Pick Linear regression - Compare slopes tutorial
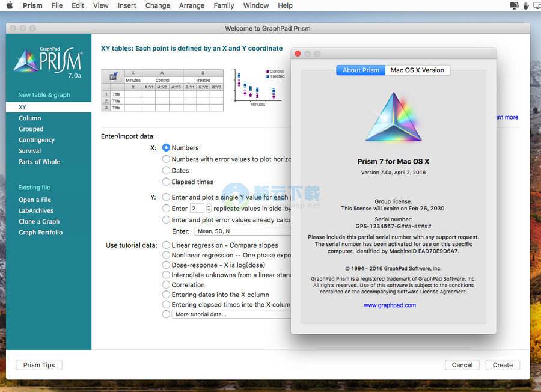Viewport: 541px width, 392px height. 166,245
